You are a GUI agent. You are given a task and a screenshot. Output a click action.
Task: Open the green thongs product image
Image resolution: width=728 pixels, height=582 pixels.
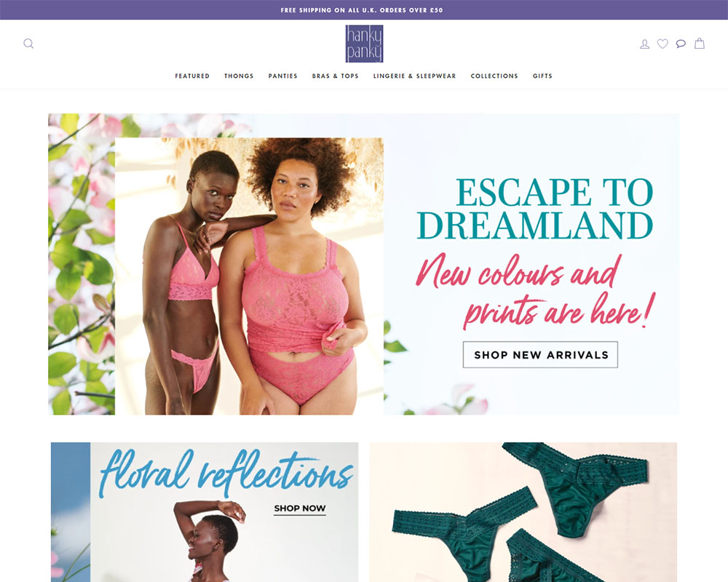pyautogui.click(x=523, y=512)
